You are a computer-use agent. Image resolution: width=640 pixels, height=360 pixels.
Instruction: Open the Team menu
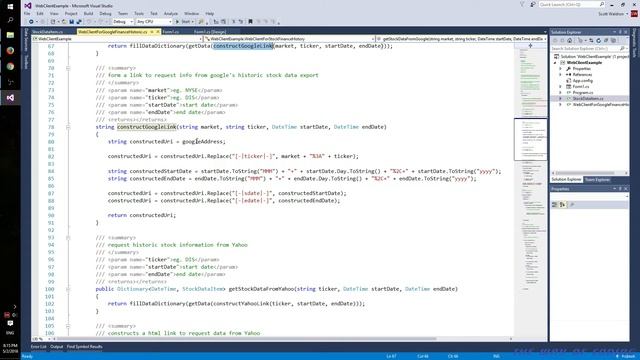point(122,13)
